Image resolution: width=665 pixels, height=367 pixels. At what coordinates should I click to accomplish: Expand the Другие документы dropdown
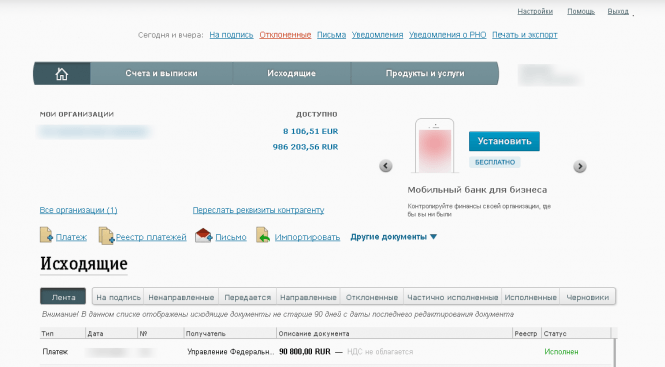pyautogui.click(x=393, y=237)
